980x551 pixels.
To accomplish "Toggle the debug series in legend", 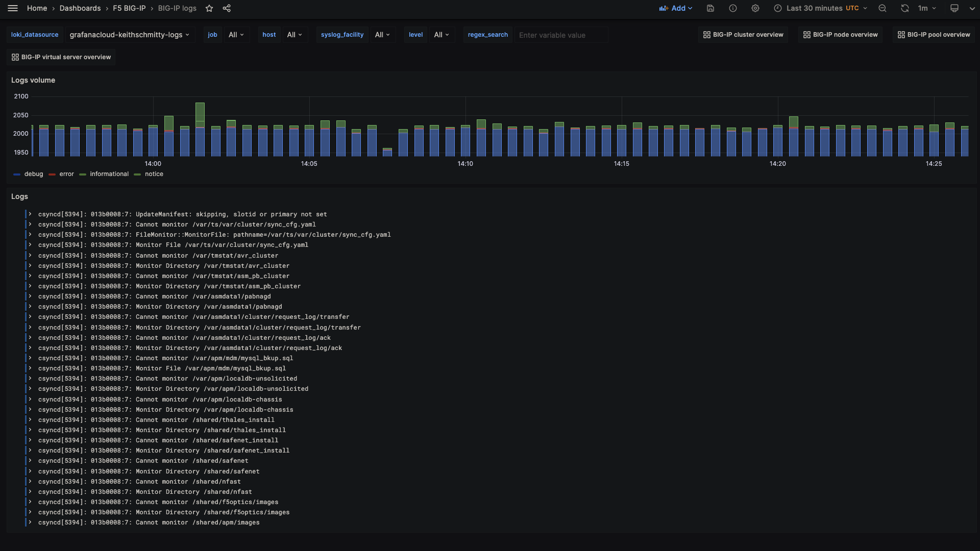I will click(34, 174).
